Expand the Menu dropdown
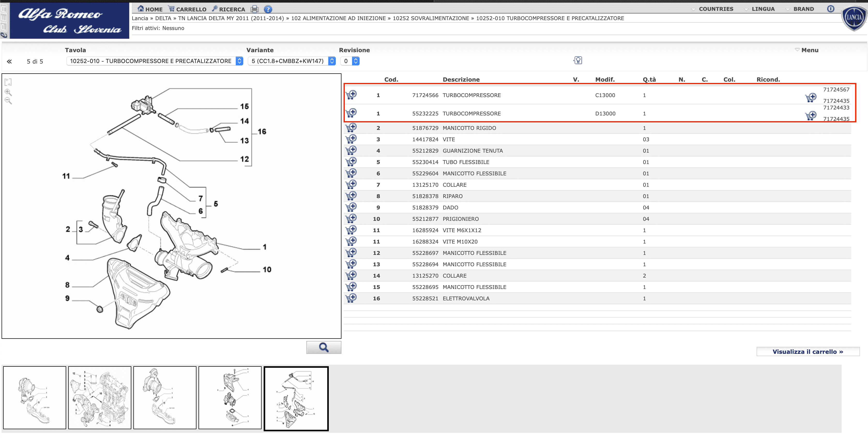The width and height of the screenshot is (868, 438). coord(807,50)
